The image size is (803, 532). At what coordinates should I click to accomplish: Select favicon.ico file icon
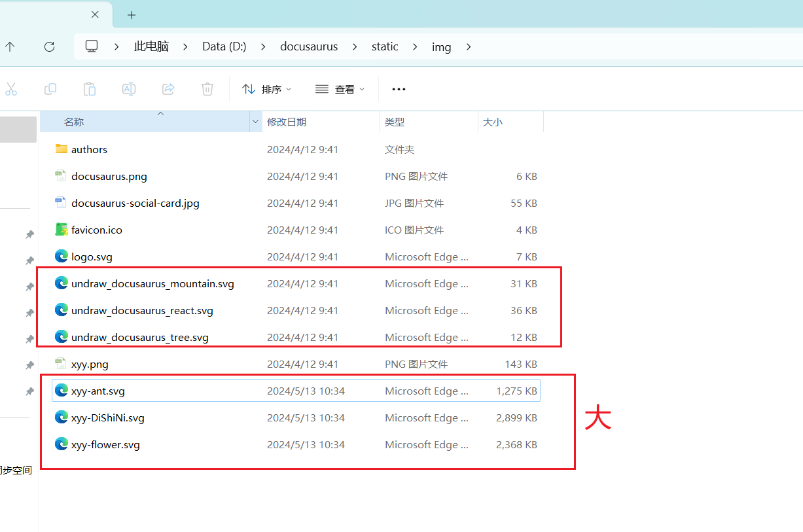click(62, 229)
